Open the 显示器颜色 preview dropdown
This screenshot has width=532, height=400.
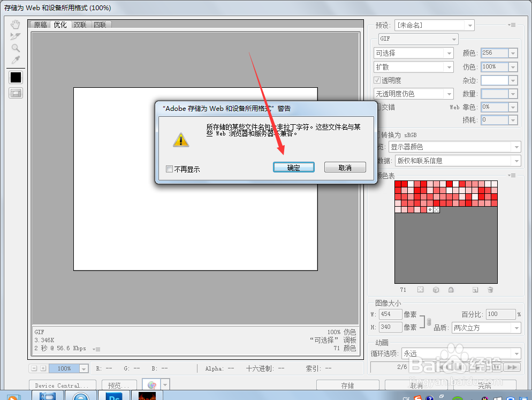tap(454, 147)
